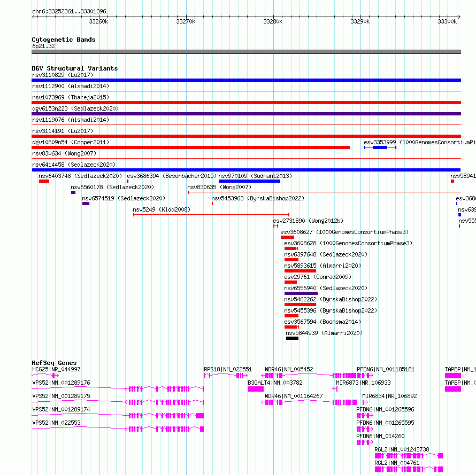The height and width of the screenshot is (475, 476).
Task: Click nsv1112900 (Alsmadi2014) label
Action: (71, 86)
